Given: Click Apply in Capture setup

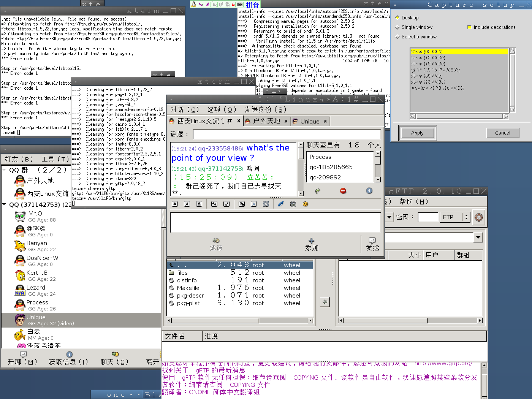Looking at the screenshot, I should (x=417, y=133).
